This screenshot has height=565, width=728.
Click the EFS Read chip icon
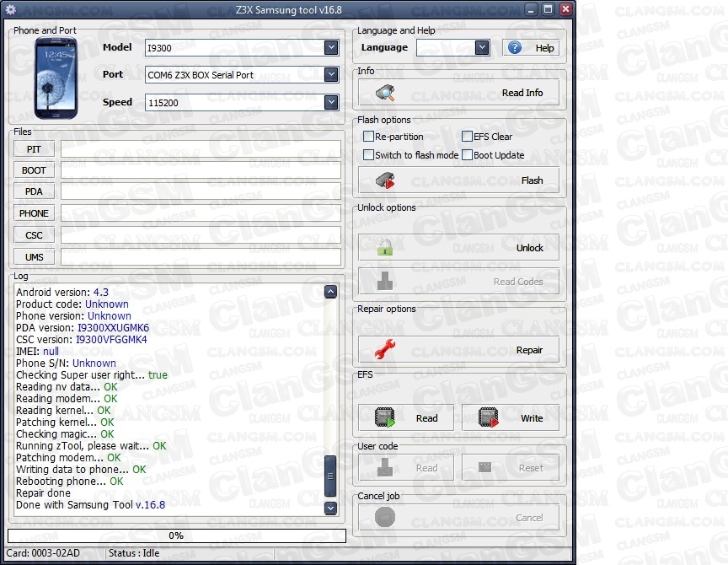click(x=385, y=417)
